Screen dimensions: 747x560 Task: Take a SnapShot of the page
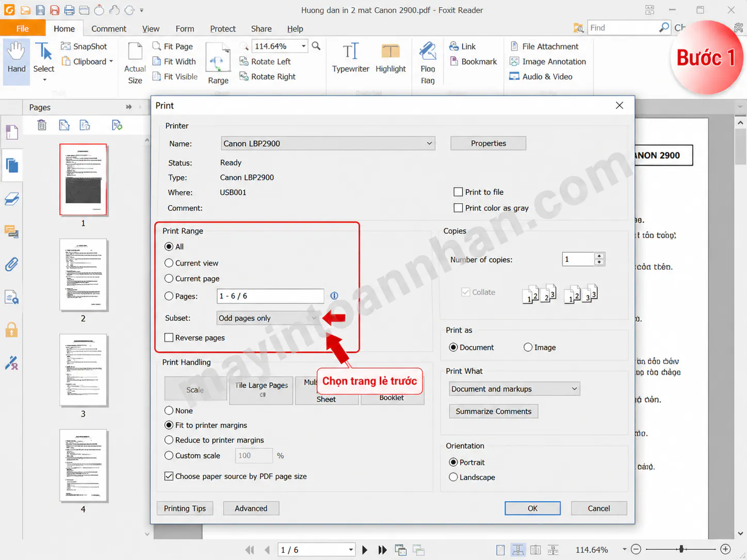tap(84, 46)
